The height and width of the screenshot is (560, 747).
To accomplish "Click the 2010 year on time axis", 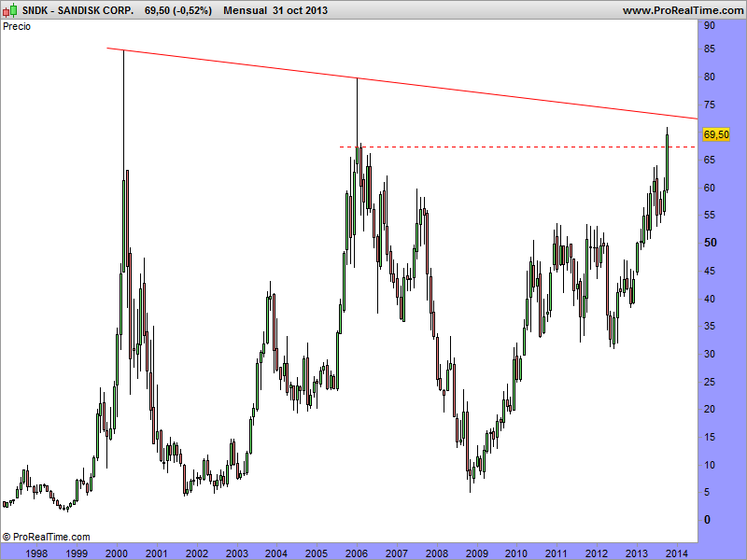I will [516, 553].
